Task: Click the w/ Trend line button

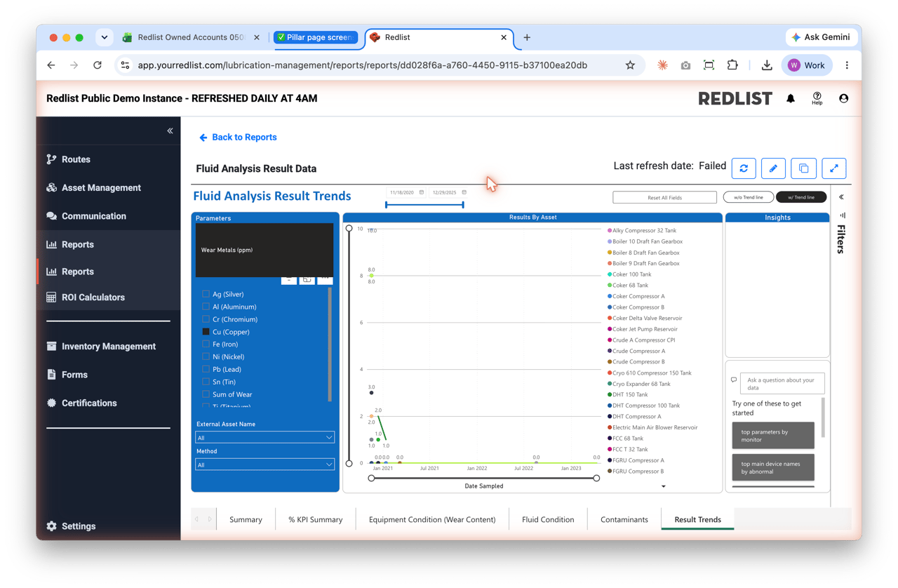Action: [801, 197]
